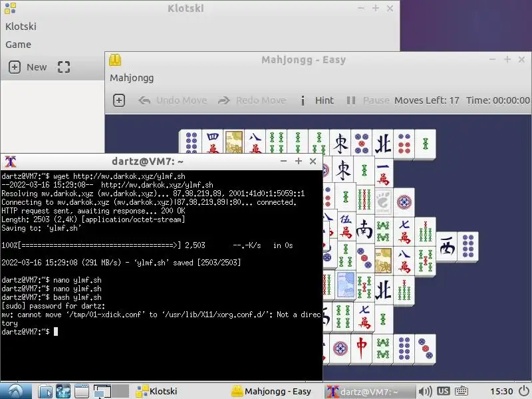
Task: Select the five-circle tile in the top row
Action: [362, 144]
